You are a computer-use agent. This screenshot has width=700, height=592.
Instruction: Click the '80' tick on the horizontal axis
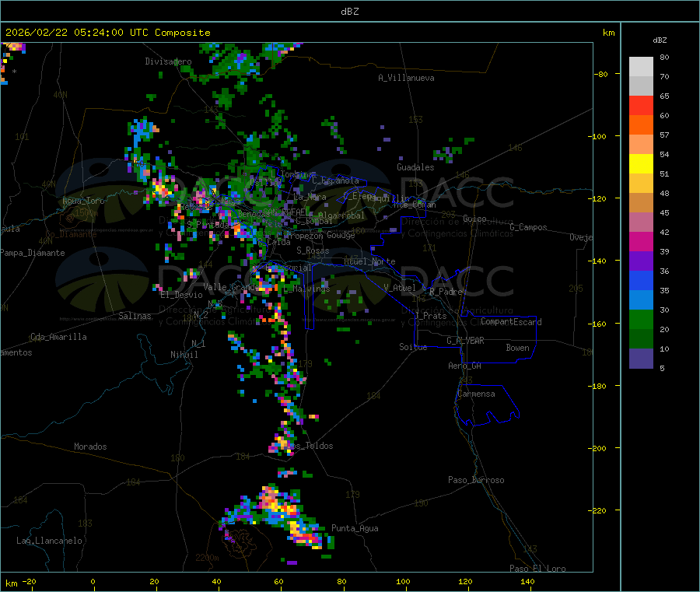[x=341, y=581]
